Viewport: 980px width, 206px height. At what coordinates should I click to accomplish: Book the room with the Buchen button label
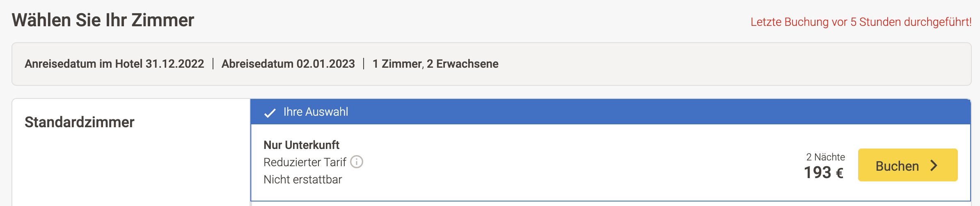click(x=897, y=166)
